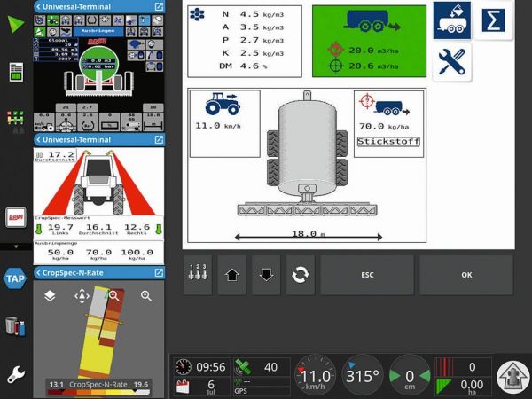Click the ESC button

click(x=367, y=275)
